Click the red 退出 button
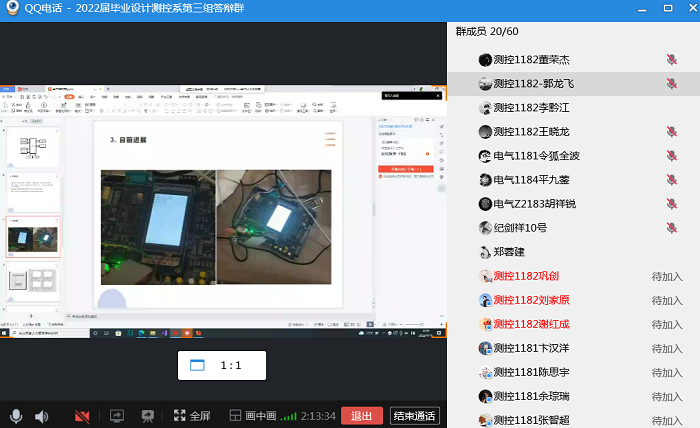This screenshot has height=428, width=700. (361, 416)
